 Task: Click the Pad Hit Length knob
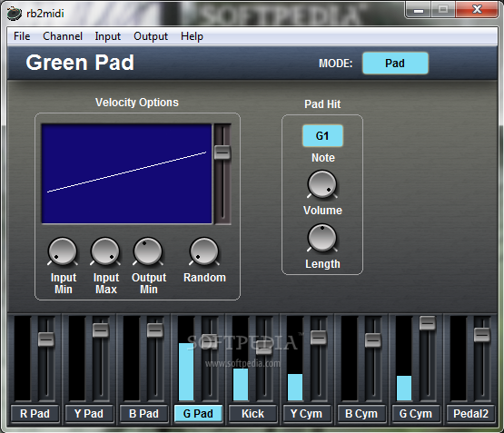(322, 238)
